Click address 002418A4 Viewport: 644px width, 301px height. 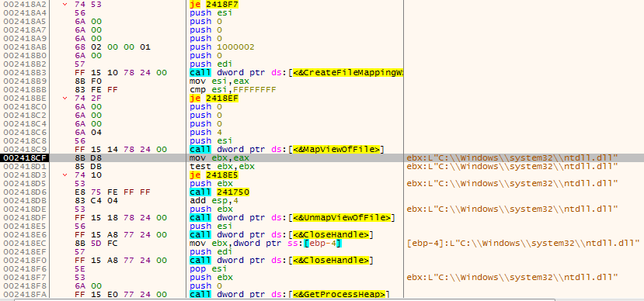24,12
